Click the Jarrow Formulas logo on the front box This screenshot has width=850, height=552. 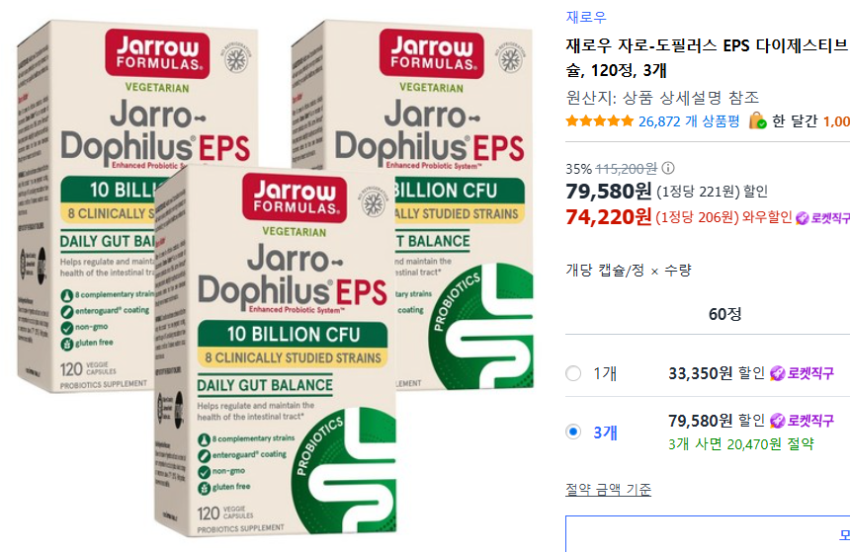(x=294, y=198)
